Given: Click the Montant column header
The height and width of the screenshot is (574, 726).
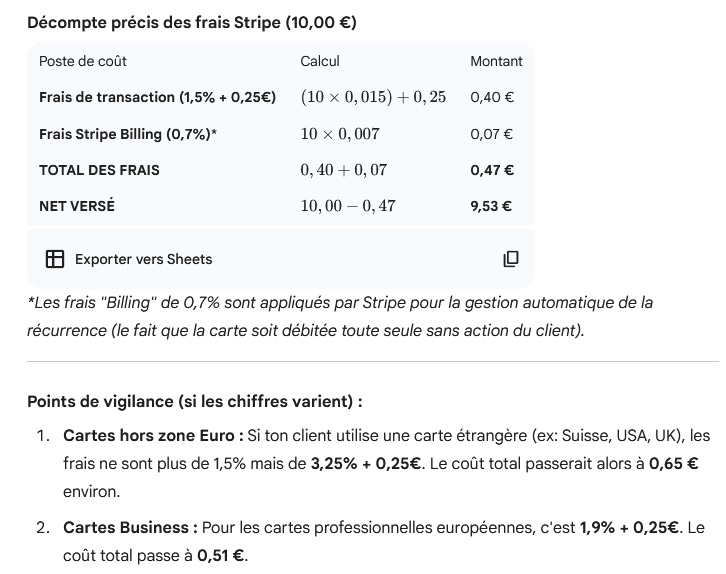Looking at the screenshot, I should (x=496, y=61).
